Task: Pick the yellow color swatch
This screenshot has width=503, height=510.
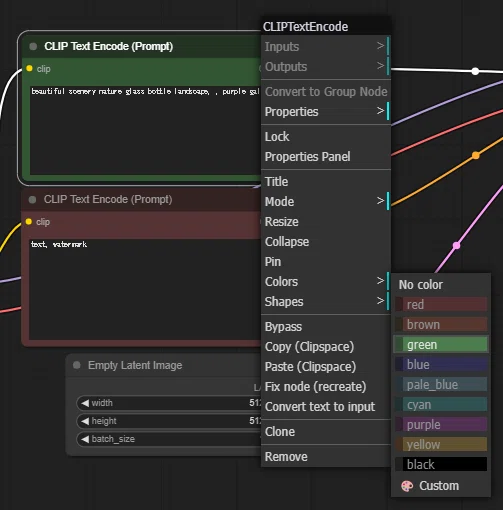Action: 441,444
